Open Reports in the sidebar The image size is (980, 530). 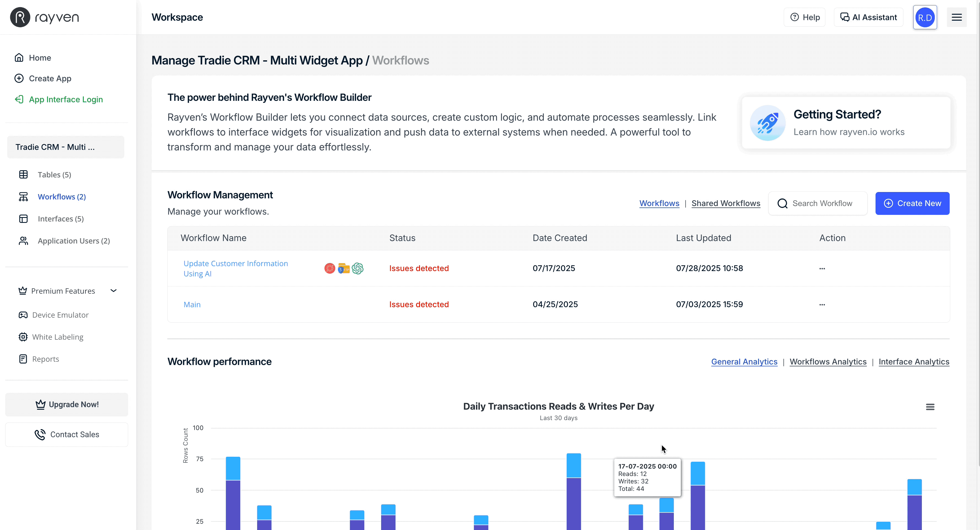point(45,359)
